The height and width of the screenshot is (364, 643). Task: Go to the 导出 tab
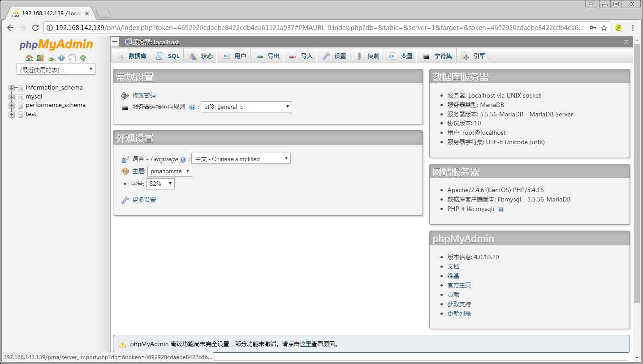tap(267, 56)
